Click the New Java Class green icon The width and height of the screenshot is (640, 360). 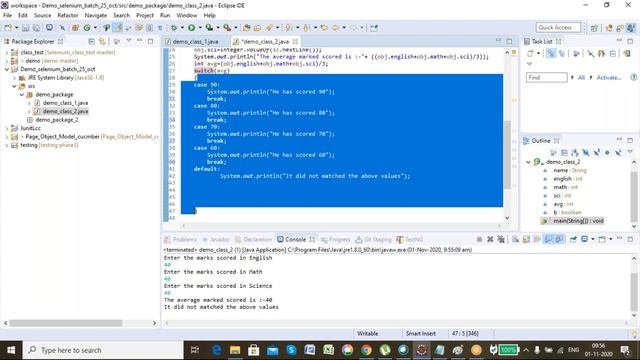pyautogui.click(x=87, y=28)
